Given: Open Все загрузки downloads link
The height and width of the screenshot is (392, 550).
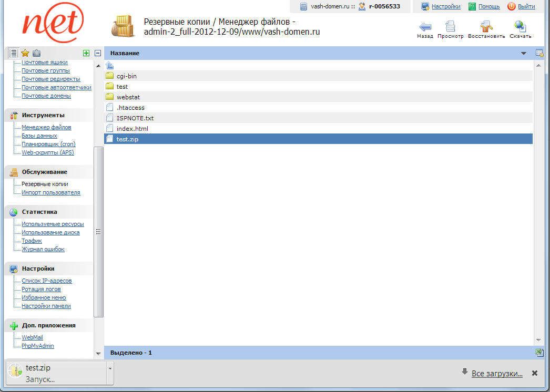Looking at the screenshot, I should (497, 374).
